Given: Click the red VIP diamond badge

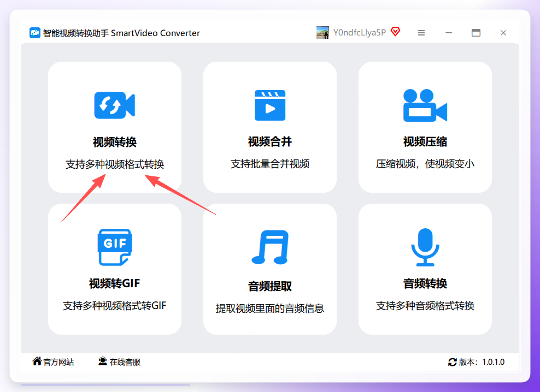Looking at the screenshot, I should tap(396, 32).
